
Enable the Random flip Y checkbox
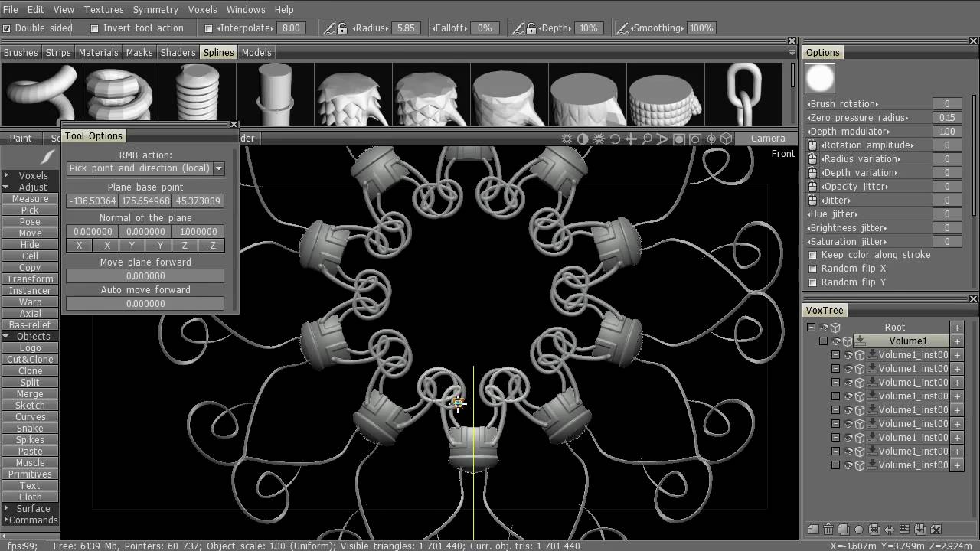tap(813, 282)
